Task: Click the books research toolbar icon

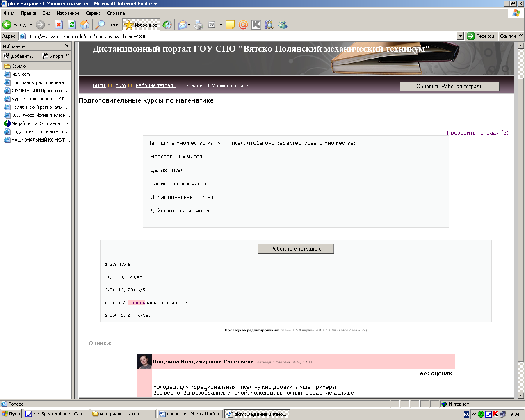Action: pos(269,25)
